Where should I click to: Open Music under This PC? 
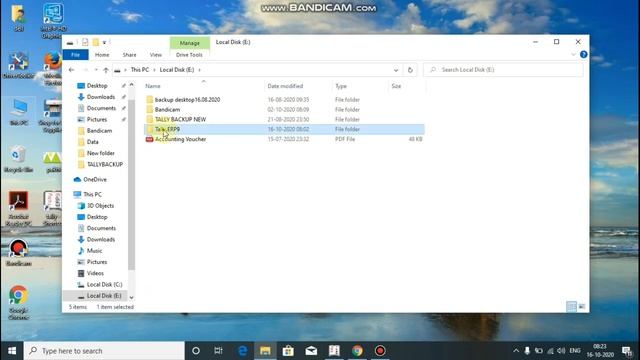coord(94,251)
